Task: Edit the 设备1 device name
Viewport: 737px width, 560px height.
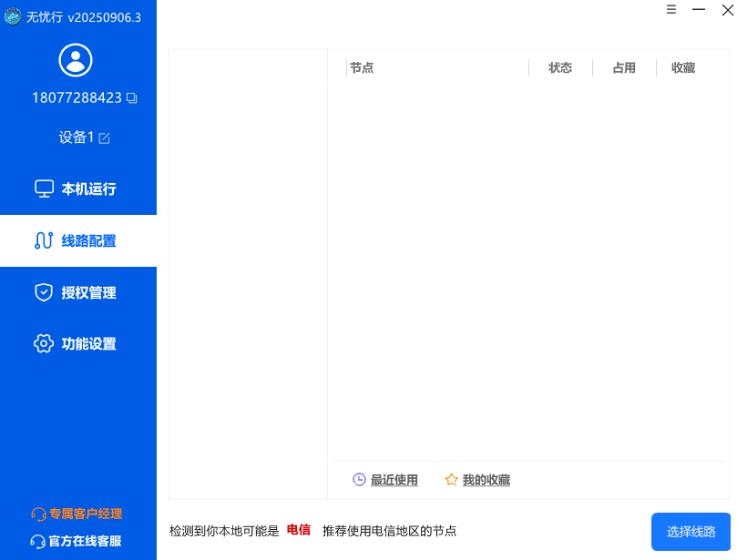Action: (105, 138)
